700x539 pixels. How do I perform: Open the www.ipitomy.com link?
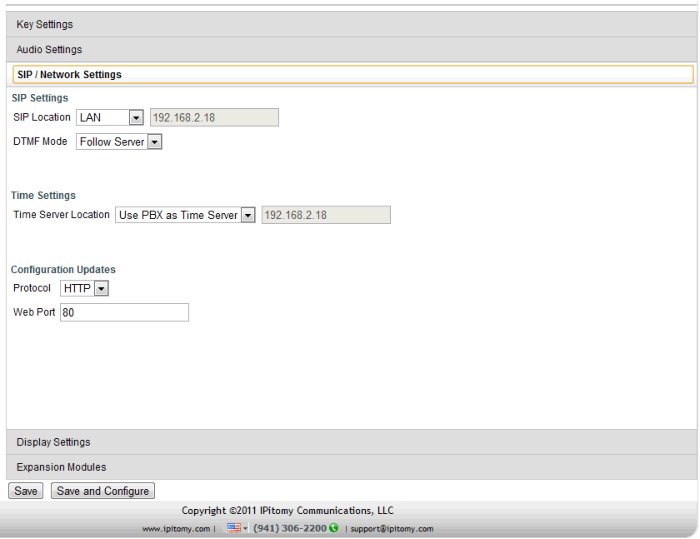[176, 529]
